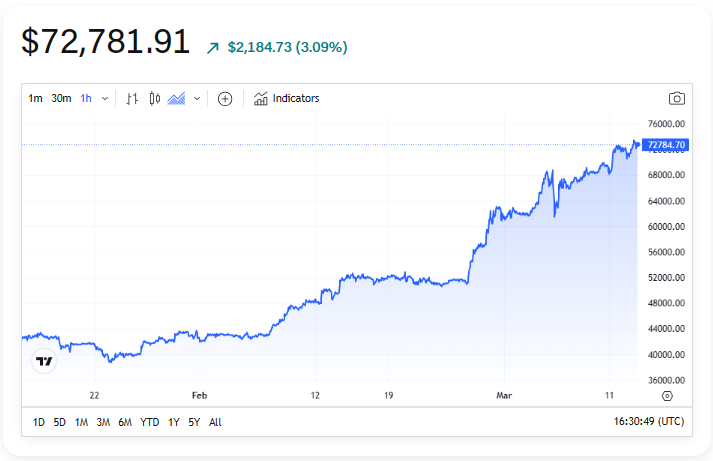The width and height of the screenshot is (713, 461).
Task: Select the 1D date range
Action: 38,422
